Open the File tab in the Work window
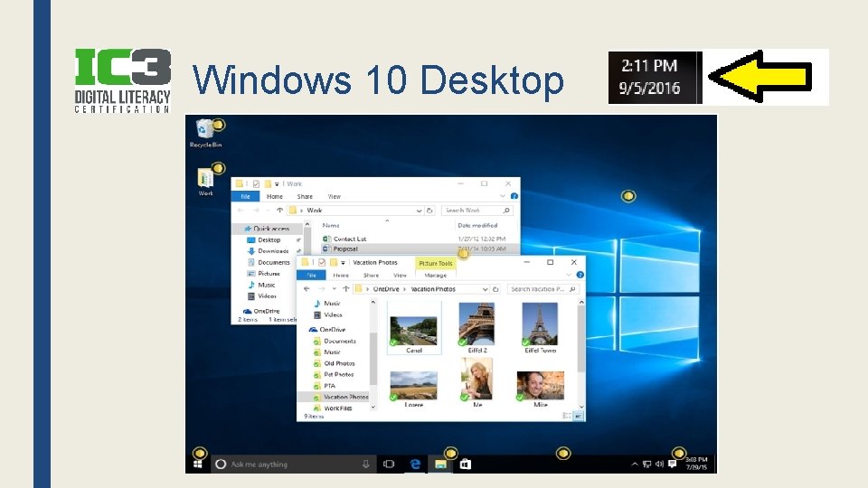This screenshot has width=868, height=488. (x=245, y=196)
